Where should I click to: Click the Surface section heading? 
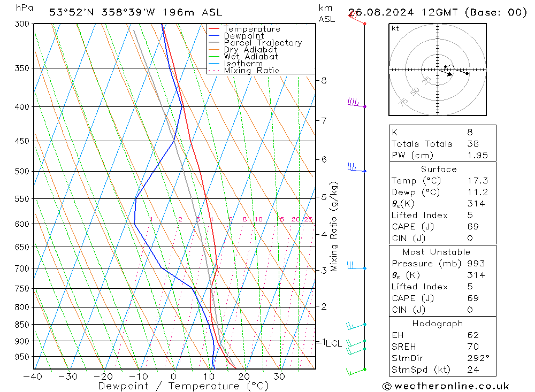[x=439, y=169]
